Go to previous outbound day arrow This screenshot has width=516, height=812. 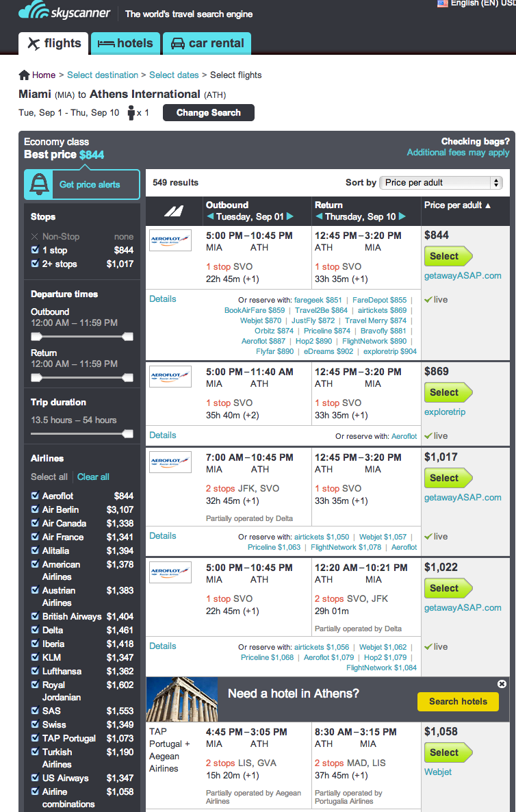click(210, 216)
